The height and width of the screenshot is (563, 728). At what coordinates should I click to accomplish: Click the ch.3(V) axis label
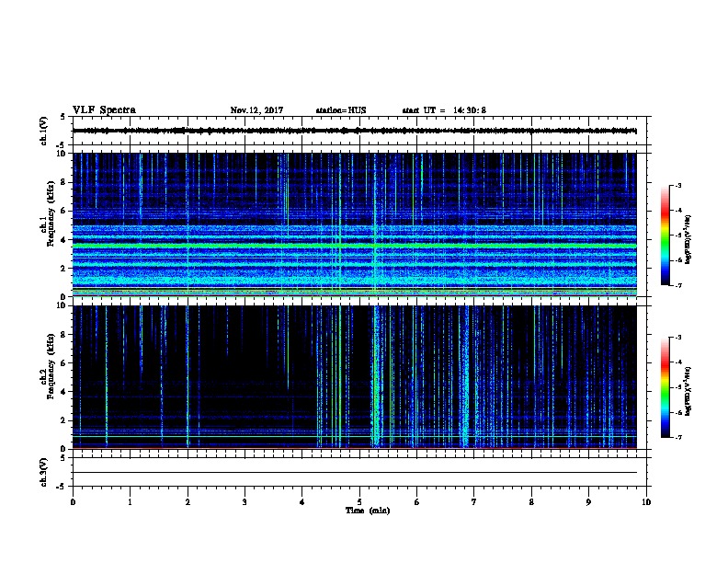point(44,472)
